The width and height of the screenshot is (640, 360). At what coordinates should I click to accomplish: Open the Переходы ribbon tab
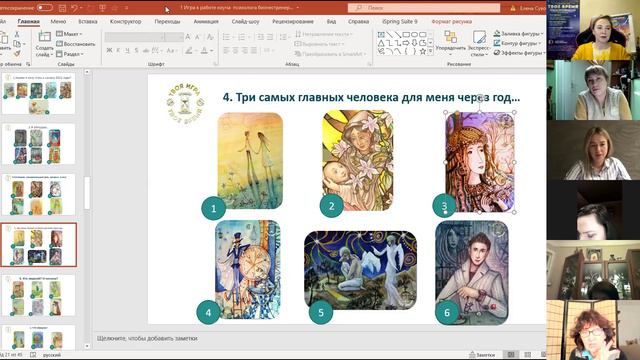click(x=167, y=21)
